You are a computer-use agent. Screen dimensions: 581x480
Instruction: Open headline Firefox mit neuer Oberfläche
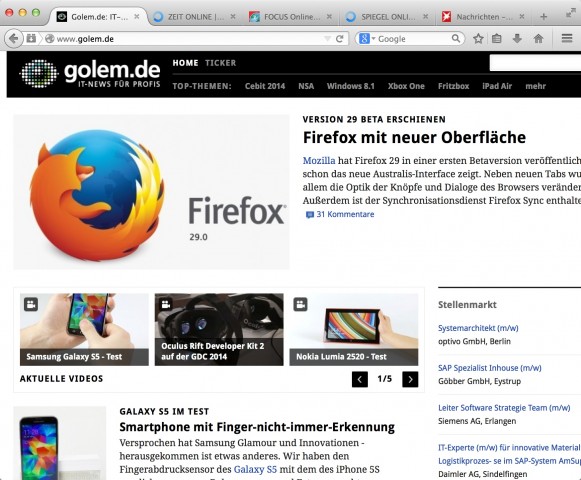click(414, 138)
